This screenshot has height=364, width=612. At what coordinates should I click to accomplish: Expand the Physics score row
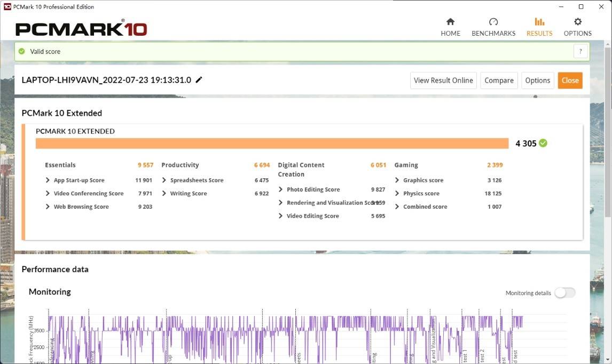coord(397,194)
